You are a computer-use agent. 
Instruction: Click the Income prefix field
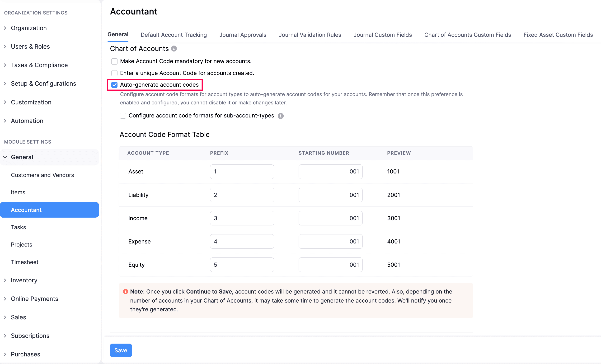pos(242,218)
